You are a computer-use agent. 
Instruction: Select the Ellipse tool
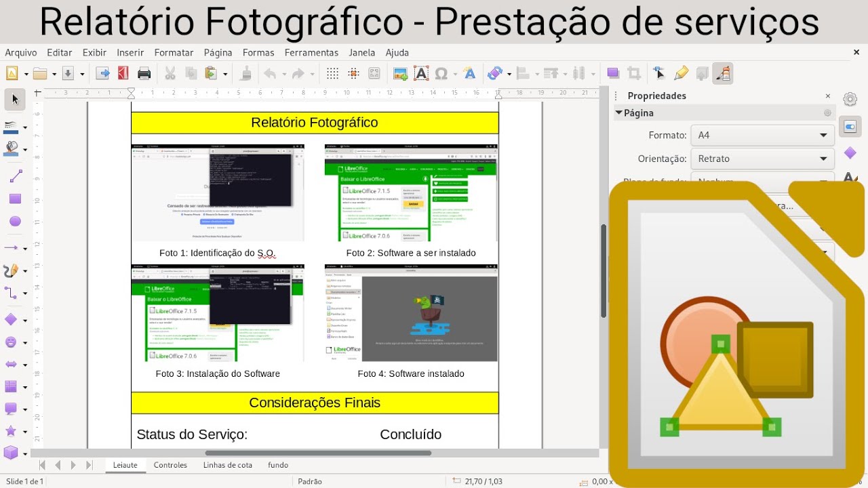(x=15, y=222)
